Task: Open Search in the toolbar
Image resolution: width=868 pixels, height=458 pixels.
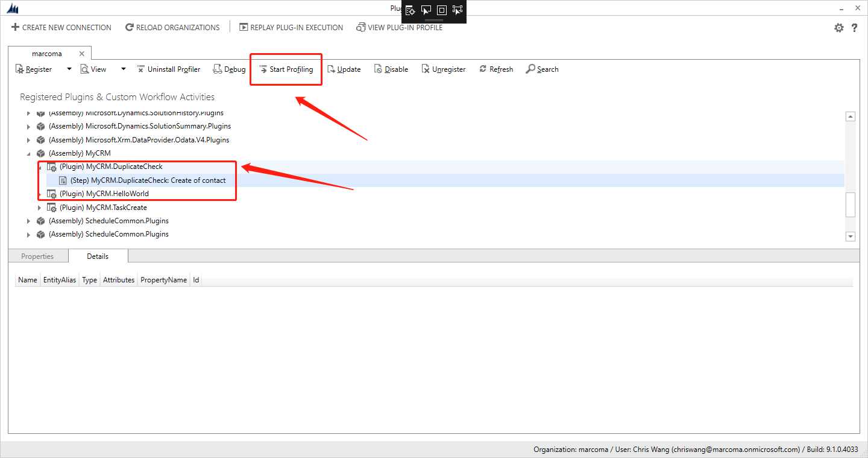Action: [x=542, y=69]
